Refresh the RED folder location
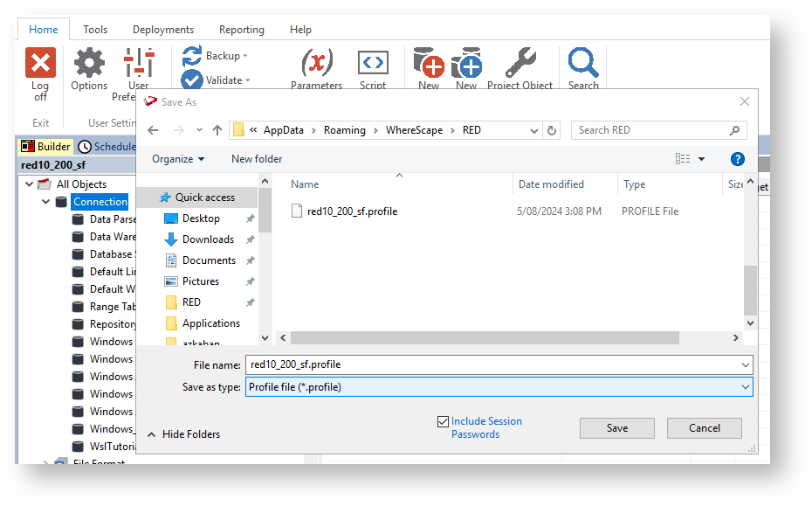 point(552,130)
